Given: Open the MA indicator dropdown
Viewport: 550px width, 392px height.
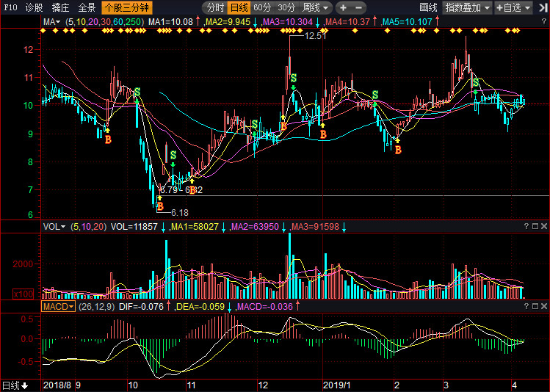Looking at the screenshot, I should pyautogui.click(x=51, y=22).
